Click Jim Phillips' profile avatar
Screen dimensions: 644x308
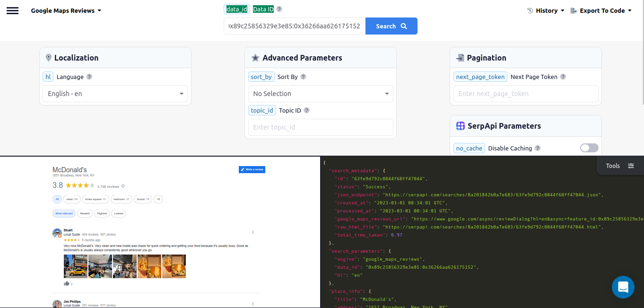coord(57,304)
